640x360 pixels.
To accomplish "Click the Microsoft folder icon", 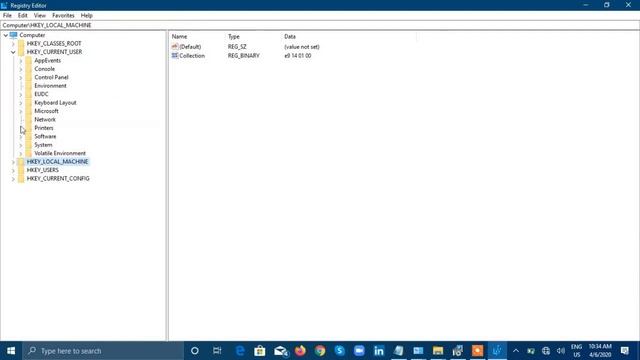I will 28,111.
